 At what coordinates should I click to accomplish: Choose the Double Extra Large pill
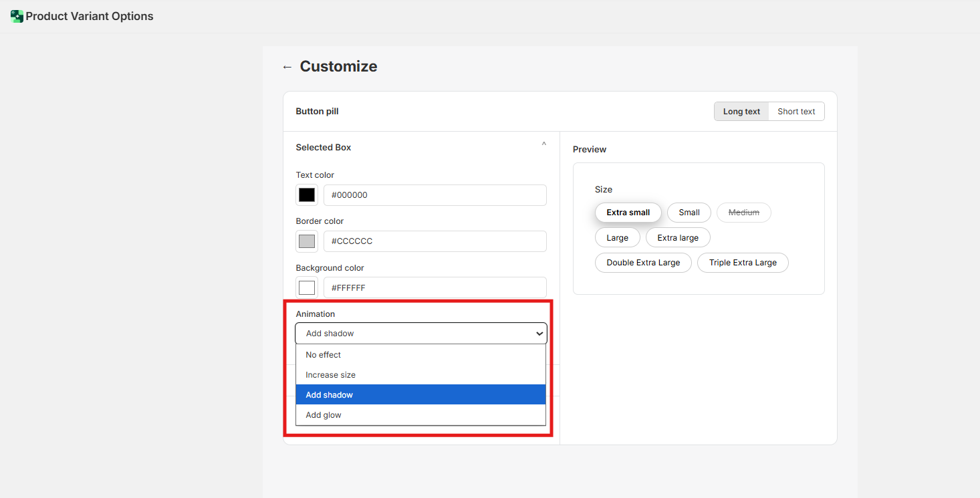643,263
